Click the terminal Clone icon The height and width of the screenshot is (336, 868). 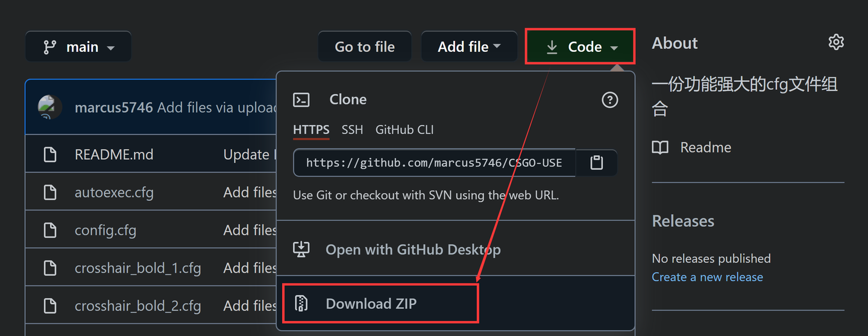coord(301,100)
